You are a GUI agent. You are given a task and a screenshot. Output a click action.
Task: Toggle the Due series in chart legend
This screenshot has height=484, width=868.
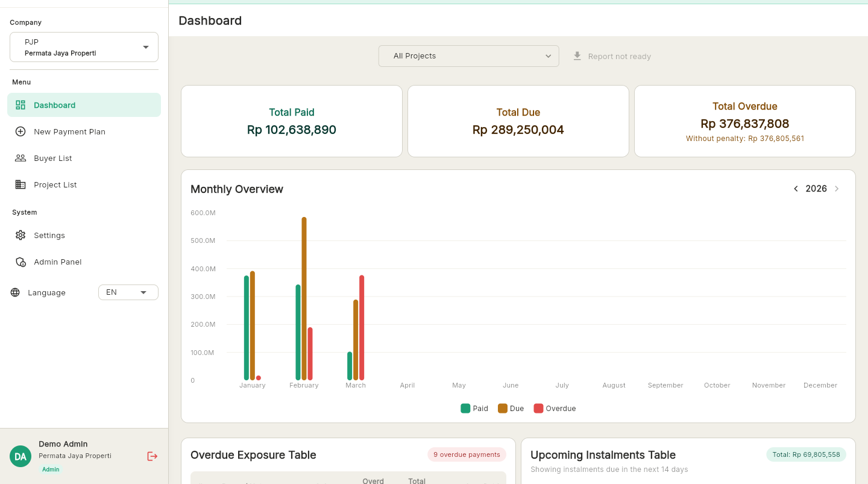[511, 408]
